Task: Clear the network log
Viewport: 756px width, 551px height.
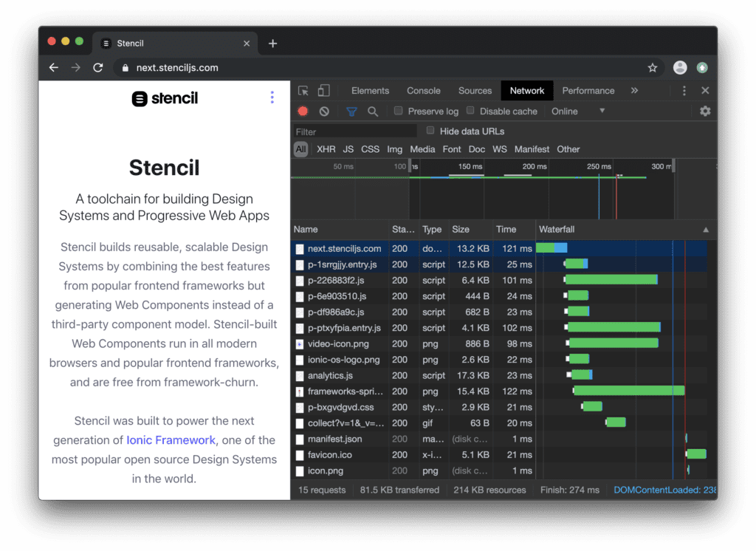Action: (324, 112)
